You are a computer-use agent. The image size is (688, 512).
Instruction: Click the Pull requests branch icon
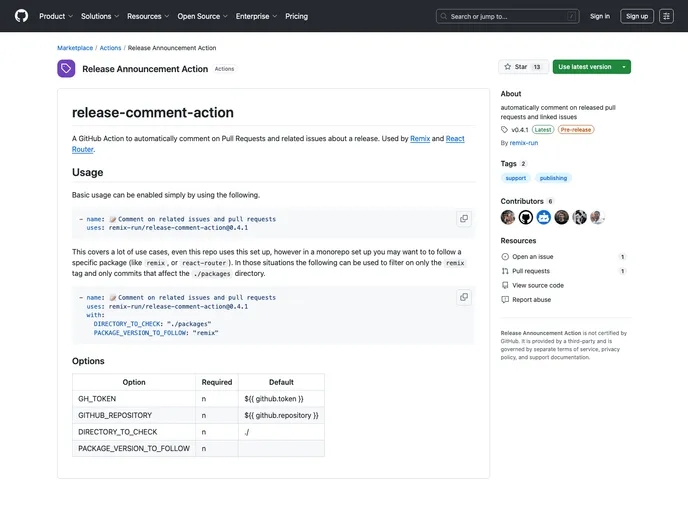pyautogui.click(x=505, y=271)
